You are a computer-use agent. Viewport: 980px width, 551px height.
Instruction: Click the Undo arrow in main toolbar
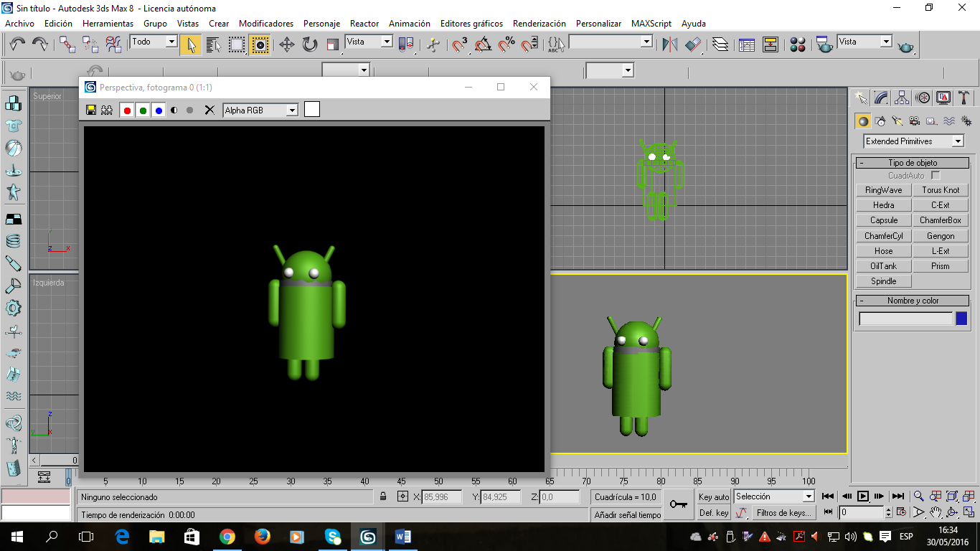click(17, 44)
